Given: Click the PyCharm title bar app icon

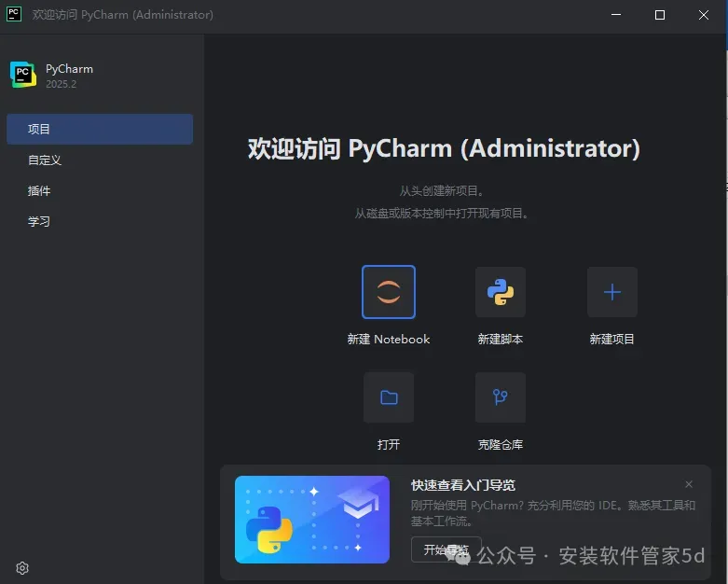Looking at the screenshot, I should click(13, 14).
